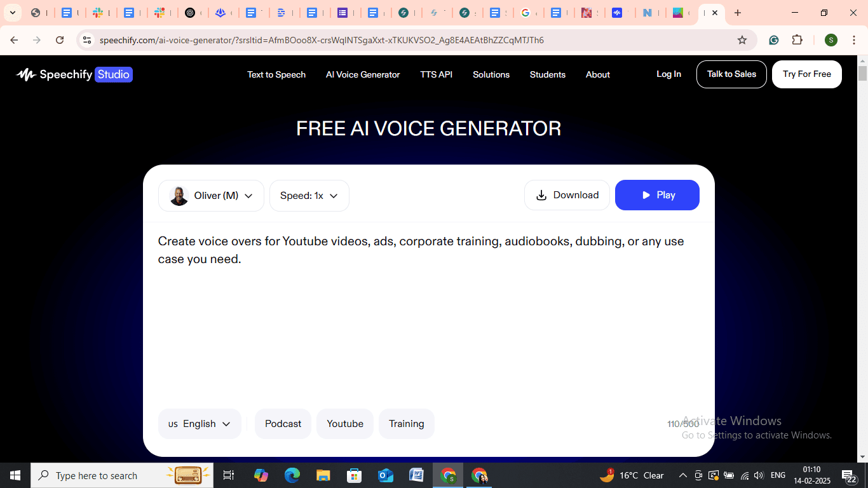Open the Speed: 1x dropdown

309,196
